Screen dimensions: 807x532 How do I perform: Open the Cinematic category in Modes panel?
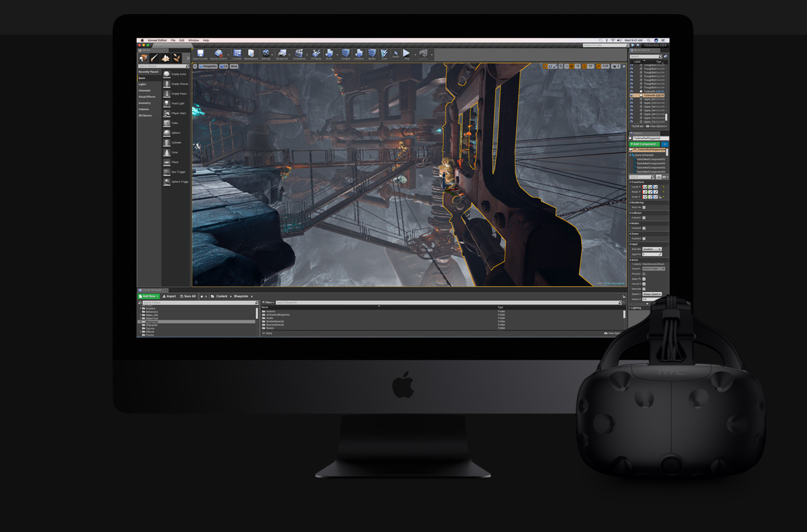point(145,90)
